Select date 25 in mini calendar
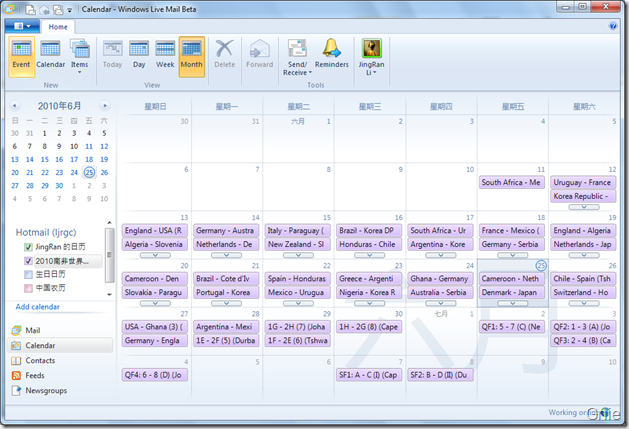This screenshot has height=429, width=629. pos(89,173)
